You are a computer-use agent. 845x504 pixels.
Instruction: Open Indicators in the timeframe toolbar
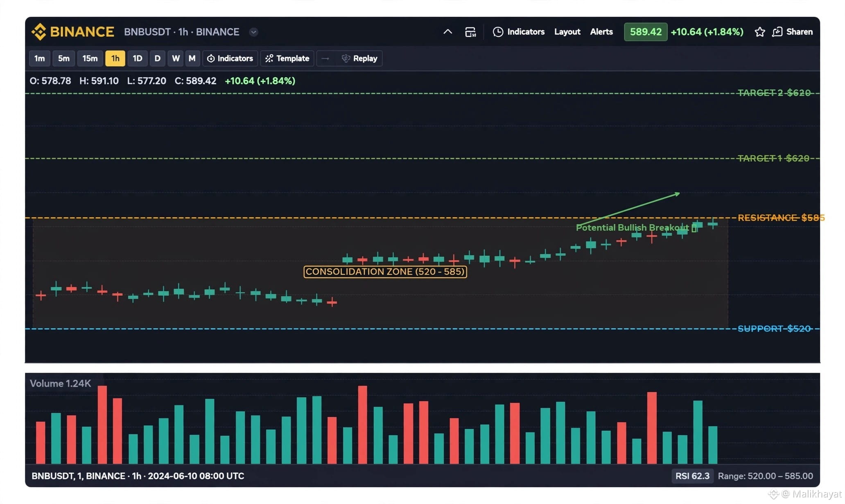coord(230,59)
